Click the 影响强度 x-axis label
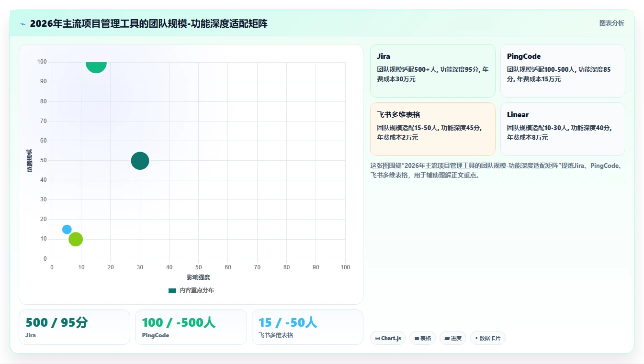This screenshot has height=364, width=644. [x=199, y=277]
